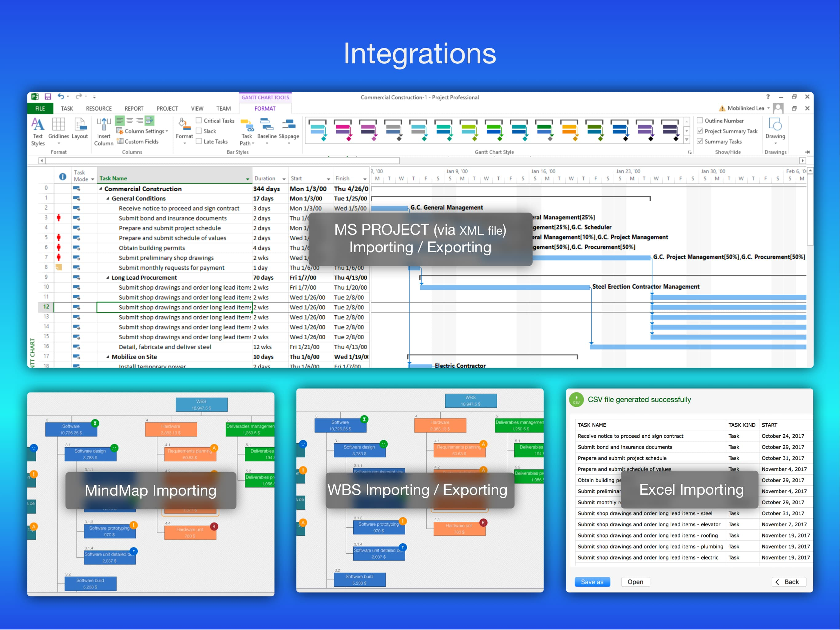Open the Column Settings dropdown
The image size is (840, 630).
tap(144, 131)
